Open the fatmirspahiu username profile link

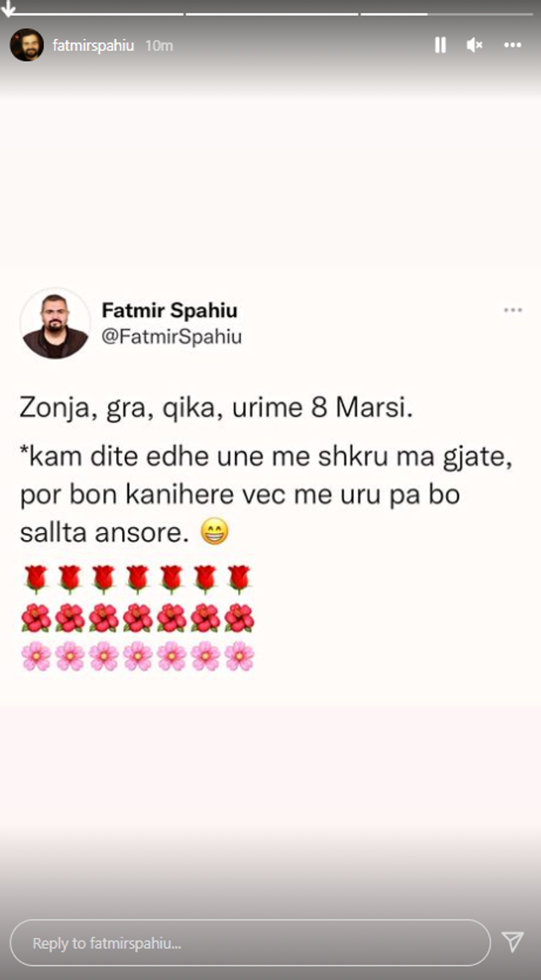tap(93, 45)
